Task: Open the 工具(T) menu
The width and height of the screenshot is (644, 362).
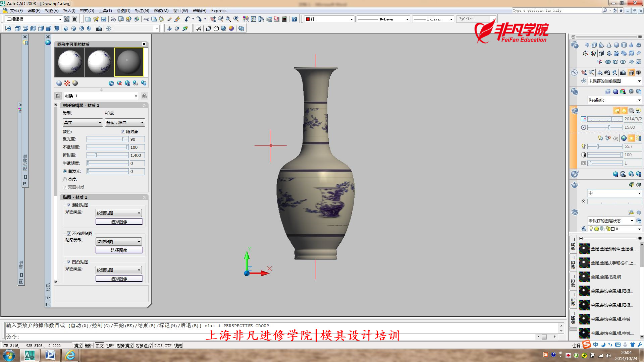Action: (105, 11)
